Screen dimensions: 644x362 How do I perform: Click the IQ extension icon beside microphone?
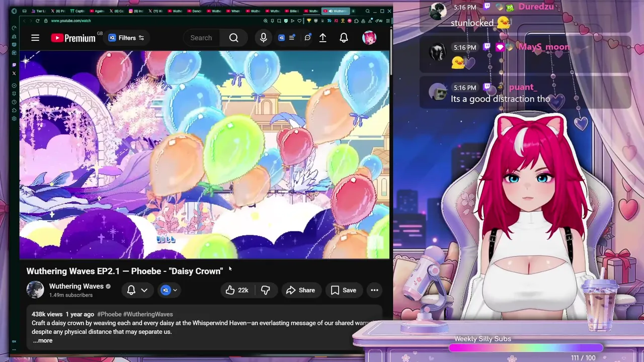pos(281,38)
